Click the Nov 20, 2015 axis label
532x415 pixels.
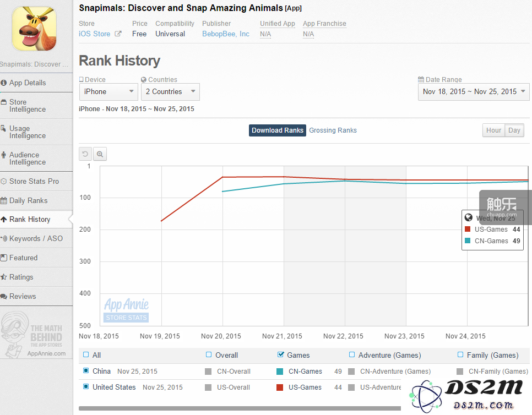point(221,336)
